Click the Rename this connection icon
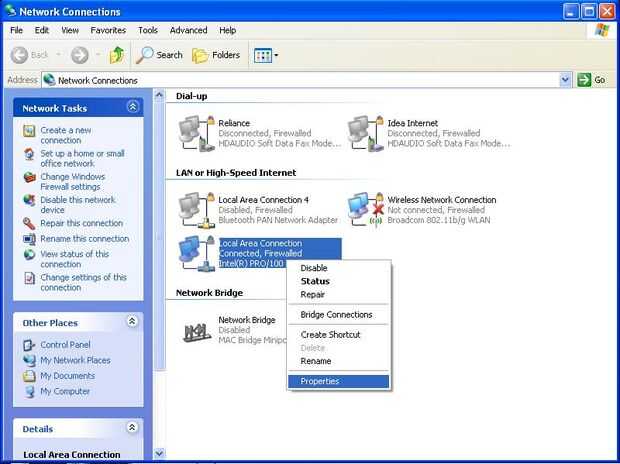Image resolution: width=620 pixels, height=464 pixels. click(29, 239)
